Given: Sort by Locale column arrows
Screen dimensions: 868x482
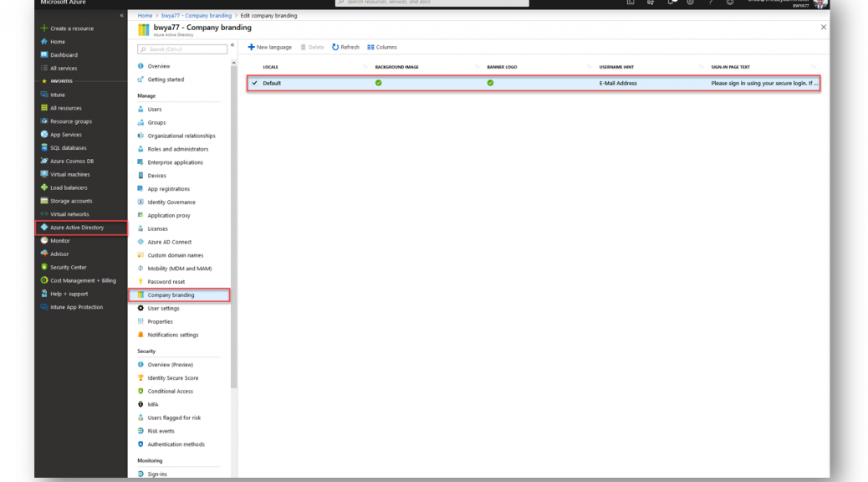Looking at the screenshot, I should (365, 67).
